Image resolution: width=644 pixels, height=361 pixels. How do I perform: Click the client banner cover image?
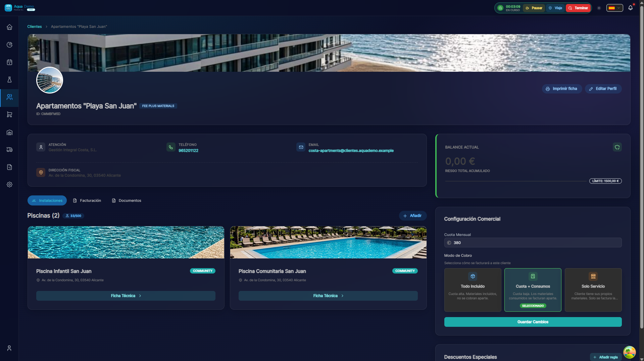(x=329, y=53)
